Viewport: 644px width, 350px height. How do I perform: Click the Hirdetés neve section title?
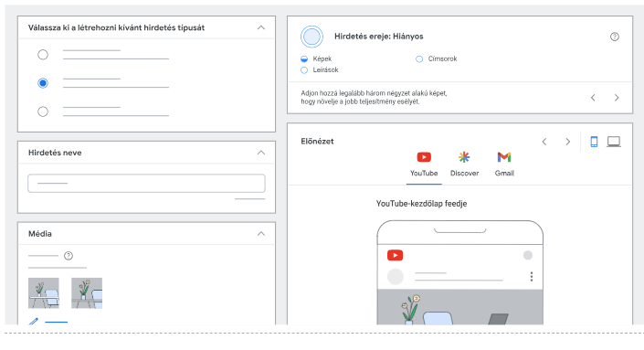[x=55, y=153]
